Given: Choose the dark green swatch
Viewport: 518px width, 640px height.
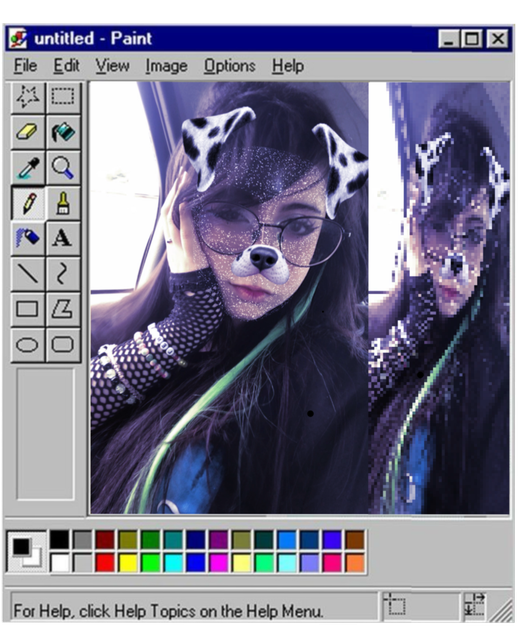Looking at the screenshot, I should 151,540.
